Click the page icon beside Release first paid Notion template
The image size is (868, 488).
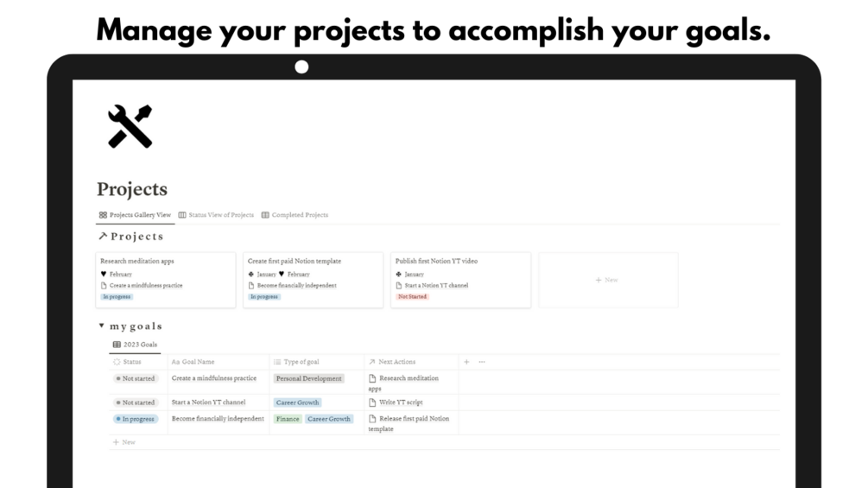click(372, 419)
